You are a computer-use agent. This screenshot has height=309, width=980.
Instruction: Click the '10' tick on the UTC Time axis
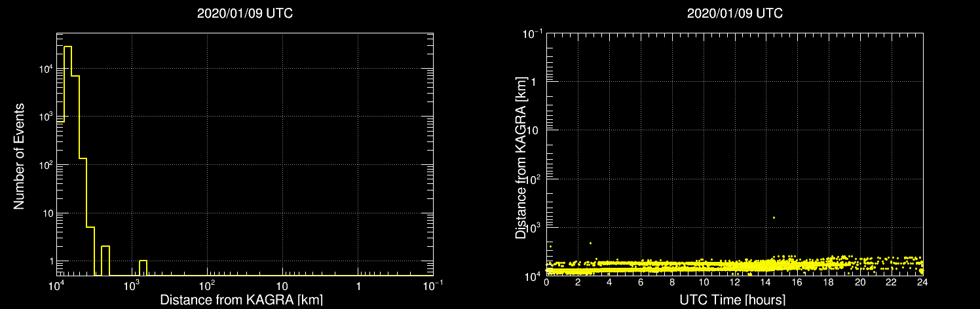[704, 282]
